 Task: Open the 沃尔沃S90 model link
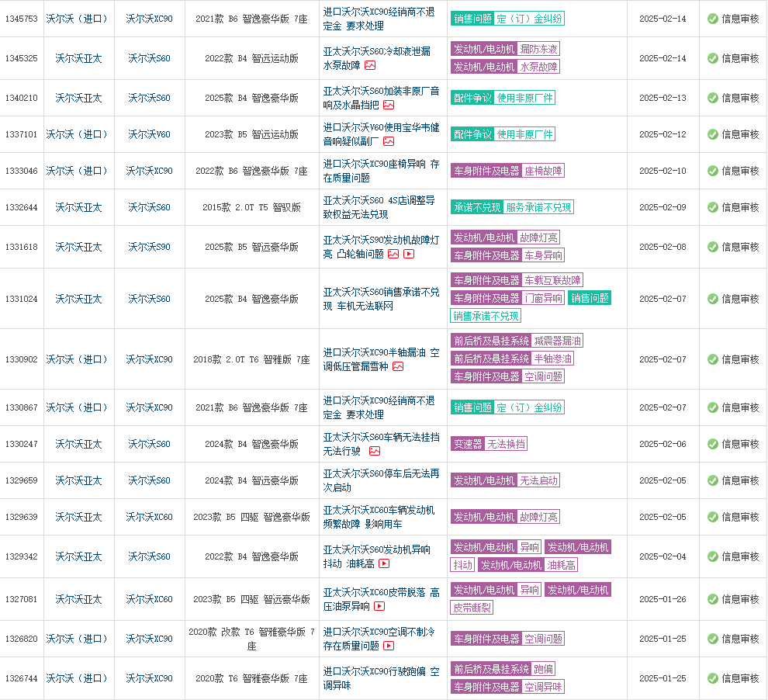[x=149, y=247]
